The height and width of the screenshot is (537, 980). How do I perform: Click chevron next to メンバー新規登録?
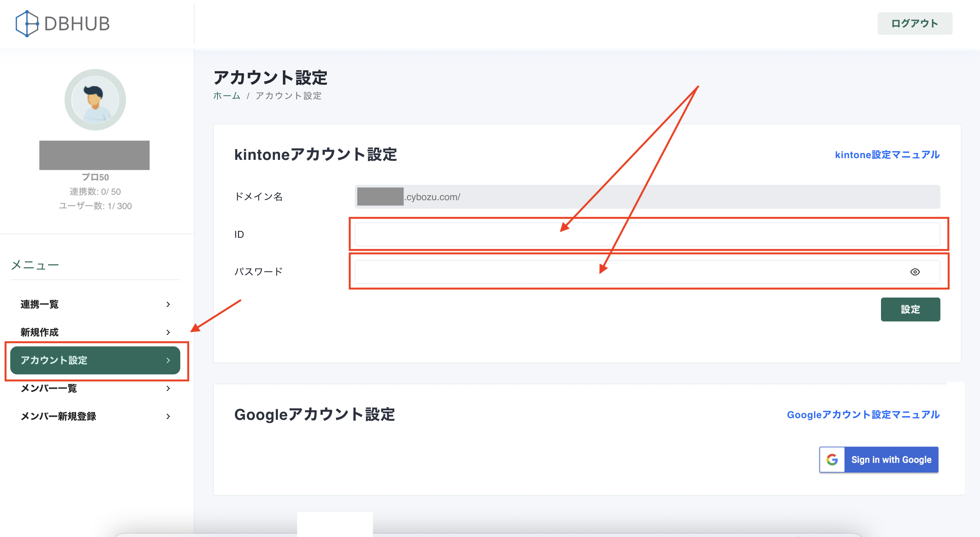pos(168,416)
